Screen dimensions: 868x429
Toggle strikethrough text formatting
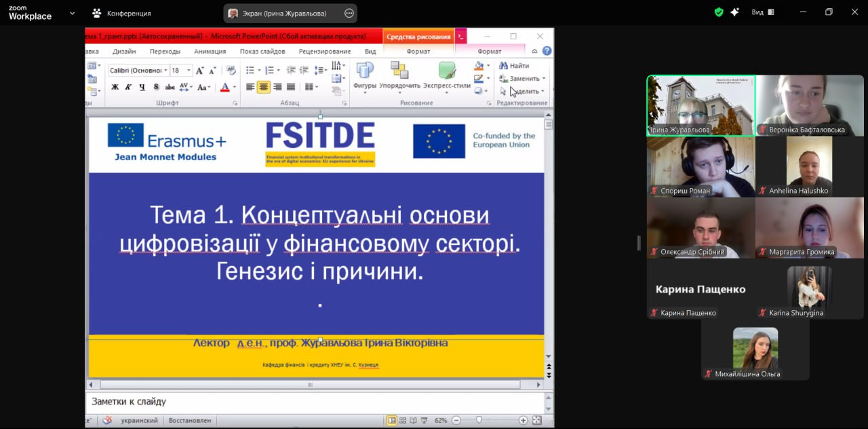[x=170, y=87]
